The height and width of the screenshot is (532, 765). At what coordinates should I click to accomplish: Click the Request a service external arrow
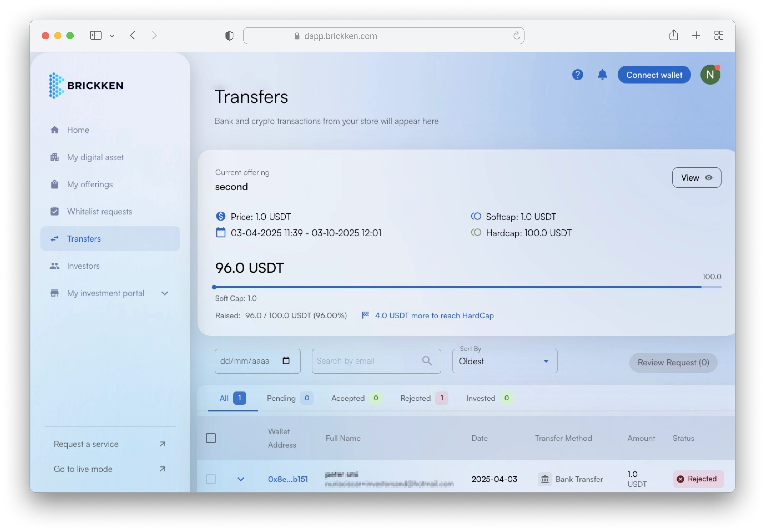coord(163,444)
